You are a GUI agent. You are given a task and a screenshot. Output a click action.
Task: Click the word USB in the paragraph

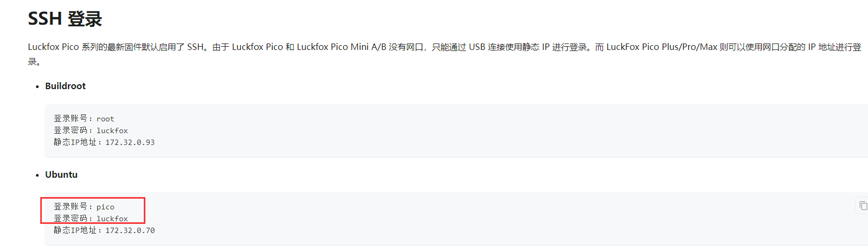click(477, 47)
